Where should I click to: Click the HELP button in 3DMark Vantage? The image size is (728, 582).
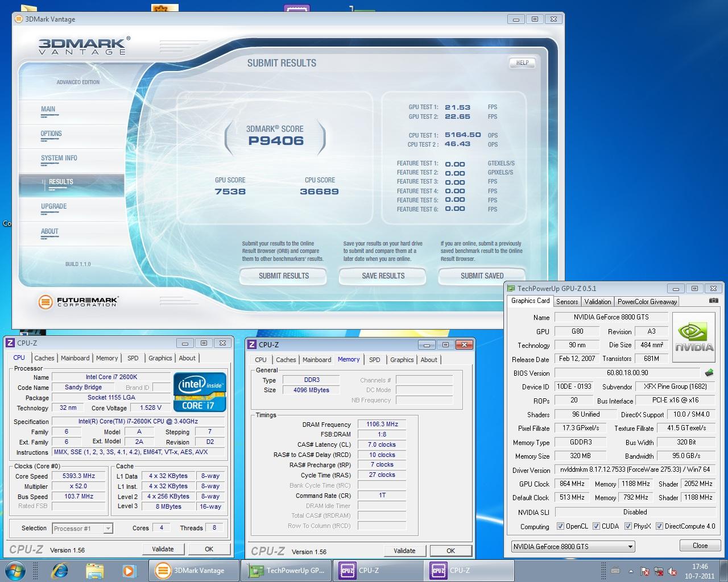[522, 63]
